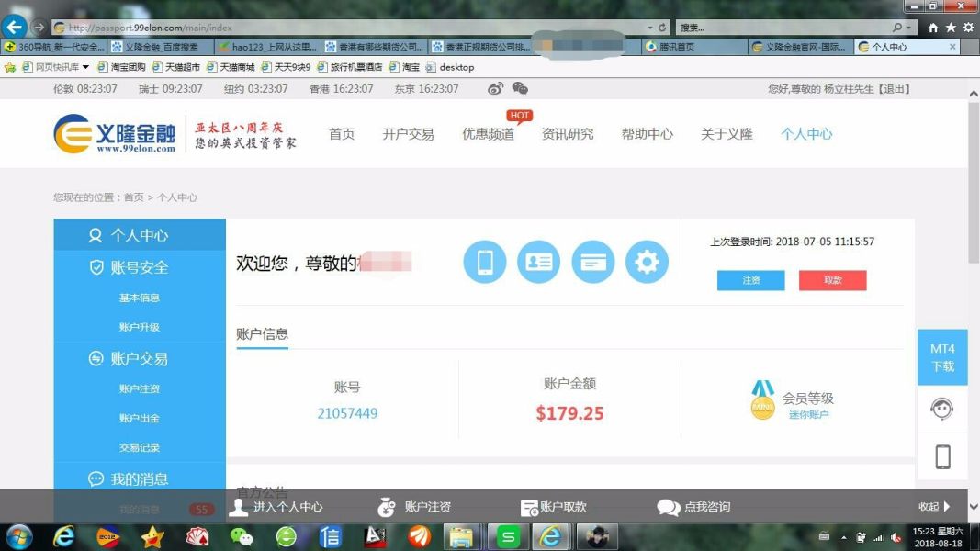Click the mobile device icon on right sidebar
The width and height of the screenshot is (980, 551).
pos(942,456)
